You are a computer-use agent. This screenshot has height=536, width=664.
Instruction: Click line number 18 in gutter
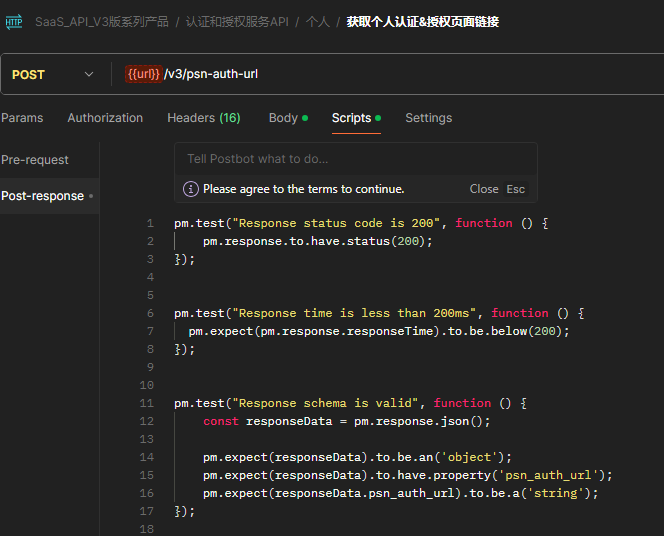pyautogui.click(x=147, y=529)
